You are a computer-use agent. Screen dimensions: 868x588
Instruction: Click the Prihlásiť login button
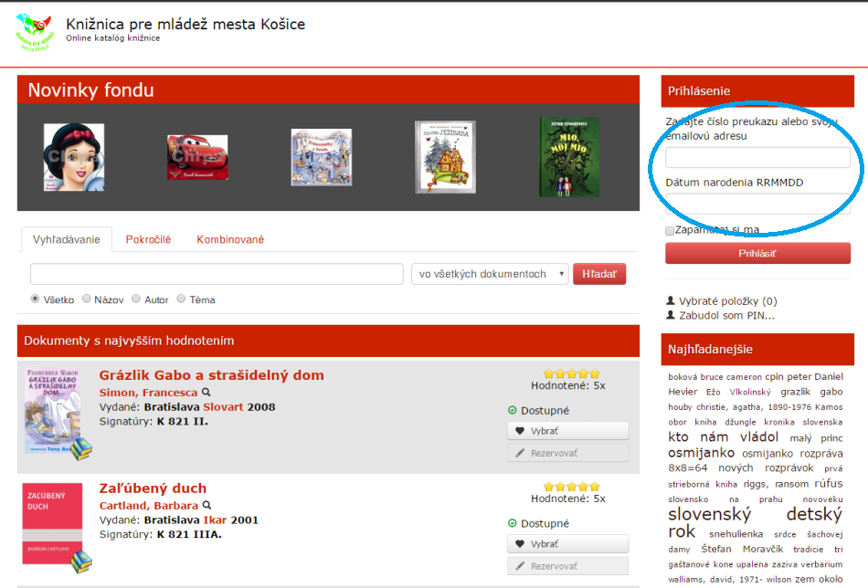[757, 253]
